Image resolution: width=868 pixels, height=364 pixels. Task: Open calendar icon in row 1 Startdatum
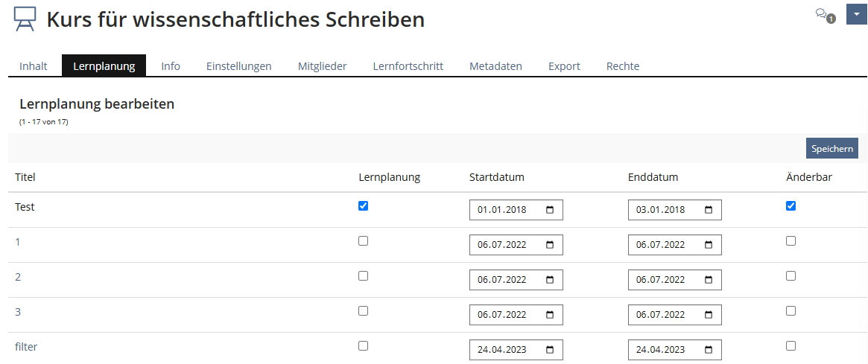pos(550,245)
